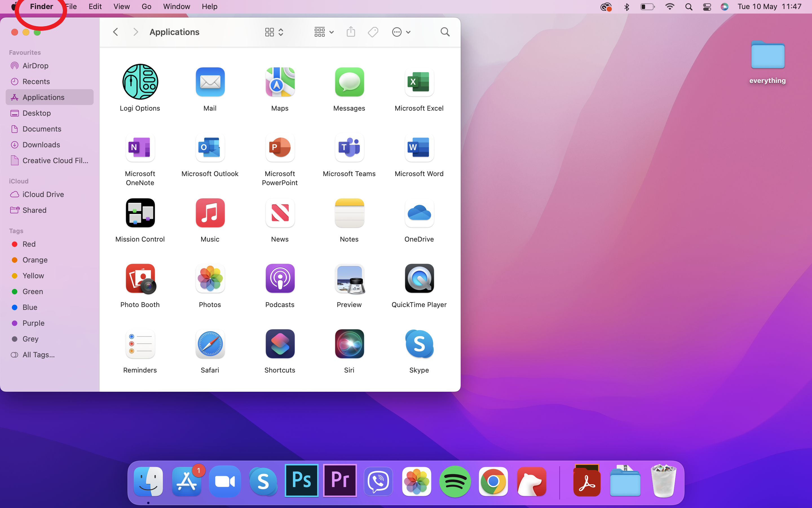Viewport: 812px width, 508px height.
Task: Go forward with the right chevron
Action: 136,32
